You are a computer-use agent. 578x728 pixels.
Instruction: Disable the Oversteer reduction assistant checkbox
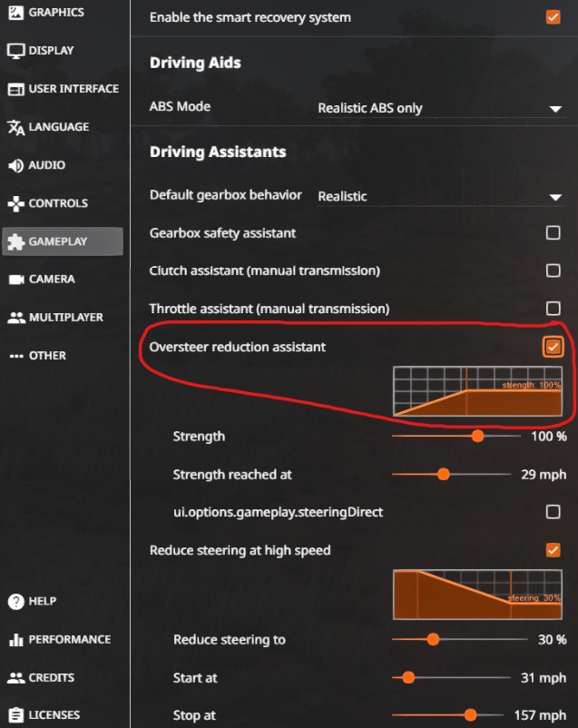553,347
